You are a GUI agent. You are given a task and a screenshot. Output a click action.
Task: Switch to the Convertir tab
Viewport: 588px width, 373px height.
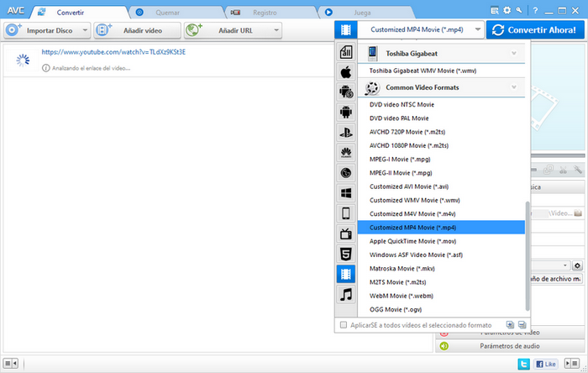tap(70, 13)
